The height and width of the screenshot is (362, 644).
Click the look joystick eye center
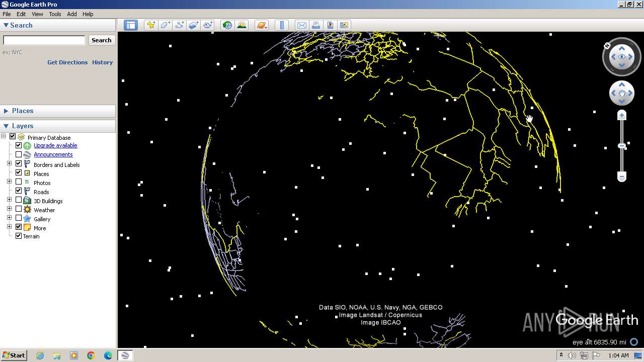coord(622,57)
